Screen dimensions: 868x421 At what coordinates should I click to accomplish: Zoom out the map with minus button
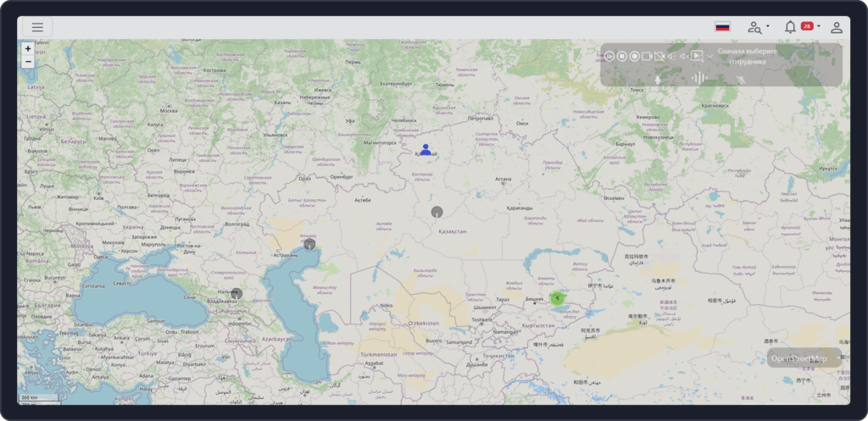tap(28, 62)
